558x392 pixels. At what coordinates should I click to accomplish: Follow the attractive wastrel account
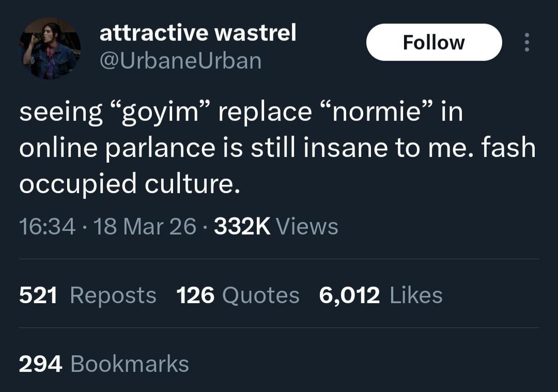433,42
